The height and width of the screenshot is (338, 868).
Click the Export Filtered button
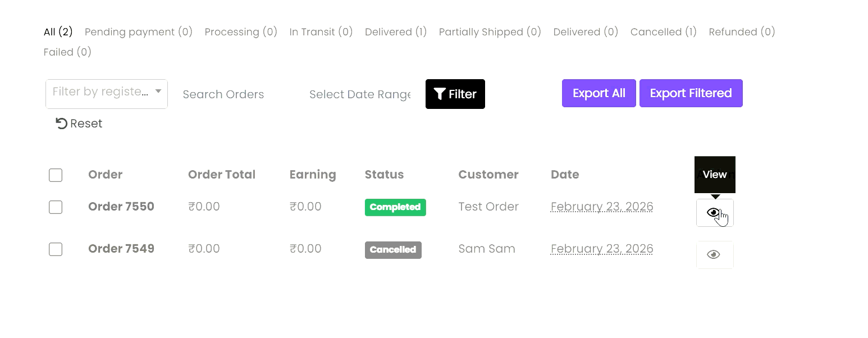coord(691,93)
